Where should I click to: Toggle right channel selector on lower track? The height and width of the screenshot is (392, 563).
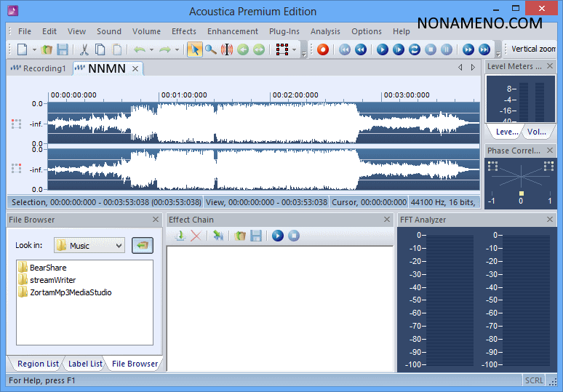coord(16,168)
